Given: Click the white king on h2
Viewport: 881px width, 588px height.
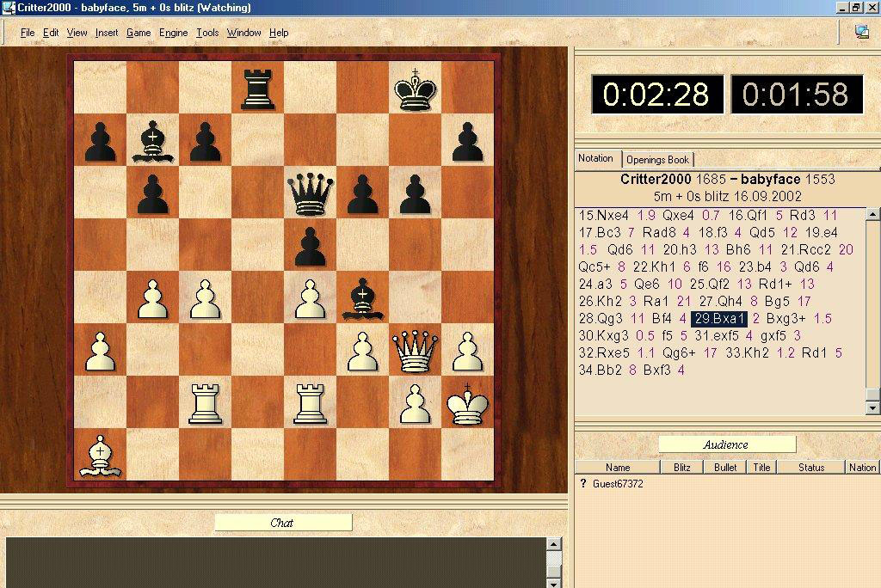Looking at the screenshot, I should [467, 403].
